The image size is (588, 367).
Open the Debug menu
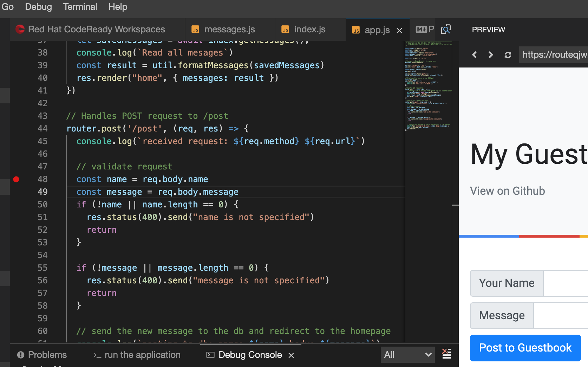pyautogui.click(x=38, y=7)
